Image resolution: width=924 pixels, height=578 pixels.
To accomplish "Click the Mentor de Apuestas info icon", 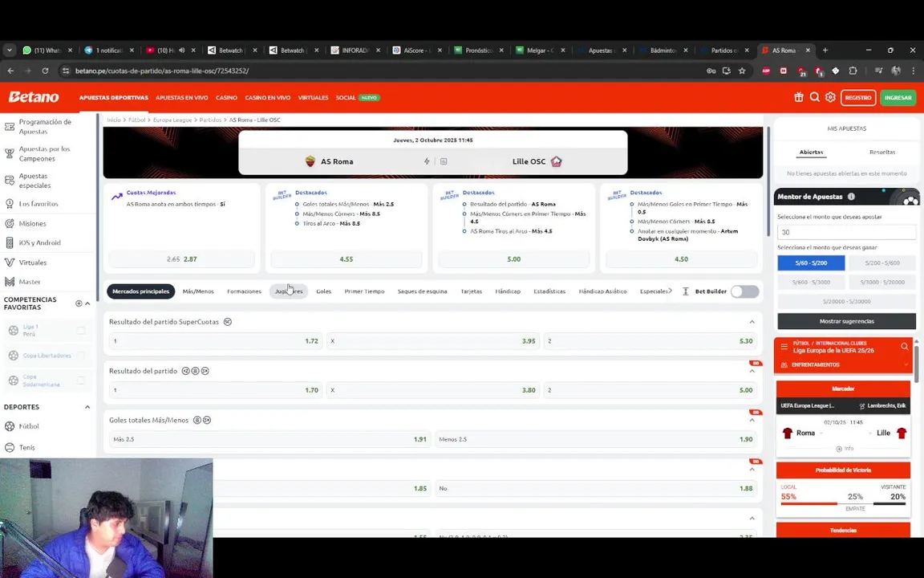I will (x=851, y=197).
